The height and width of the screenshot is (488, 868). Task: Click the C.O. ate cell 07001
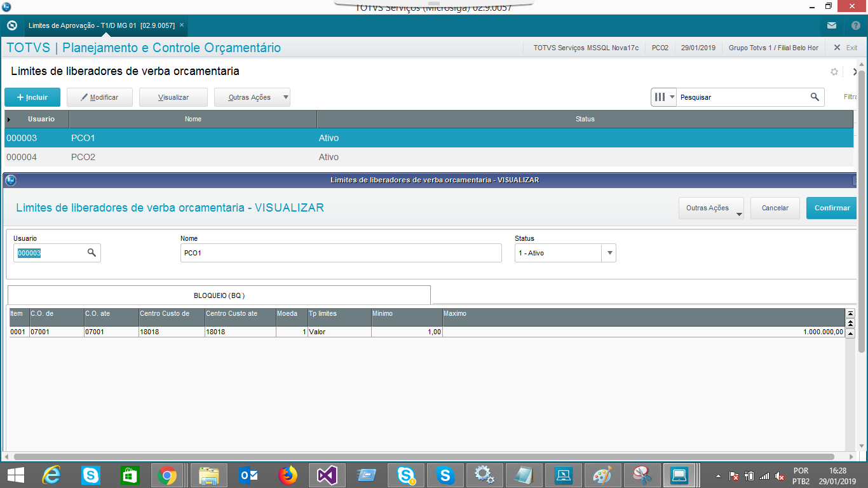[x=111, y=332]
